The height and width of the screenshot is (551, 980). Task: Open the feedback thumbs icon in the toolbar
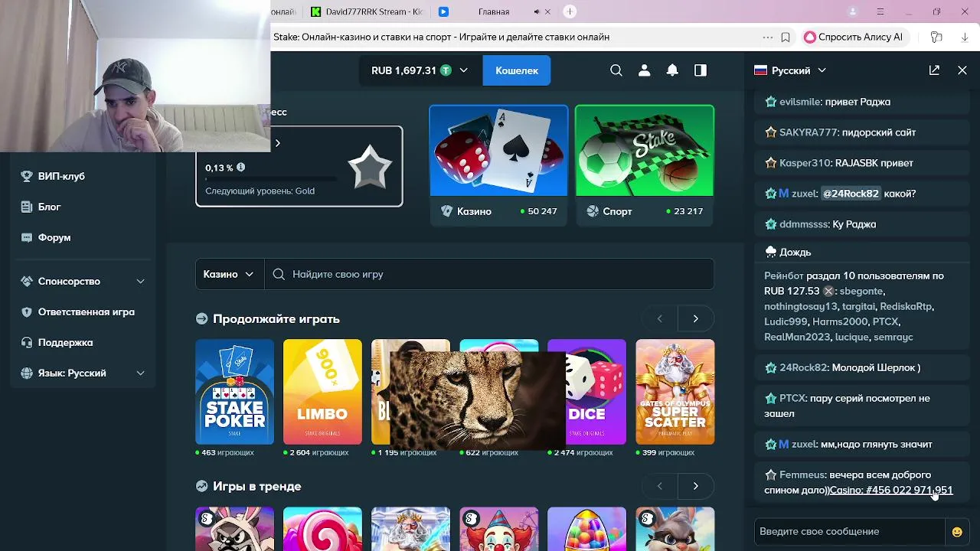point(936,37)
